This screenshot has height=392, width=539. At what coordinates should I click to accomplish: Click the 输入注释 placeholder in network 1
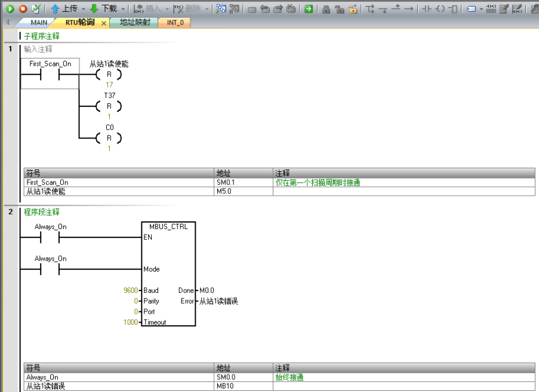[x=38, y=49]
